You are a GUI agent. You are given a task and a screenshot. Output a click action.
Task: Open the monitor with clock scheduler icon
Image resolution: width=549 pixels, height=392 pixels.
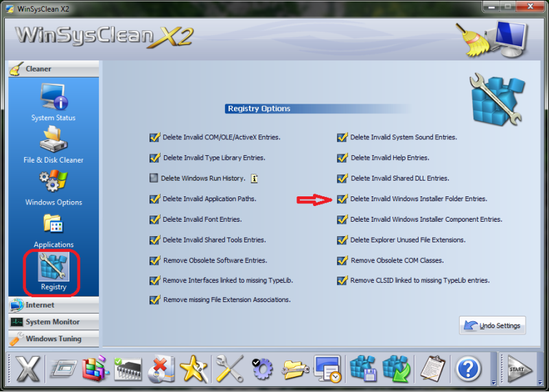pos(328,369)
